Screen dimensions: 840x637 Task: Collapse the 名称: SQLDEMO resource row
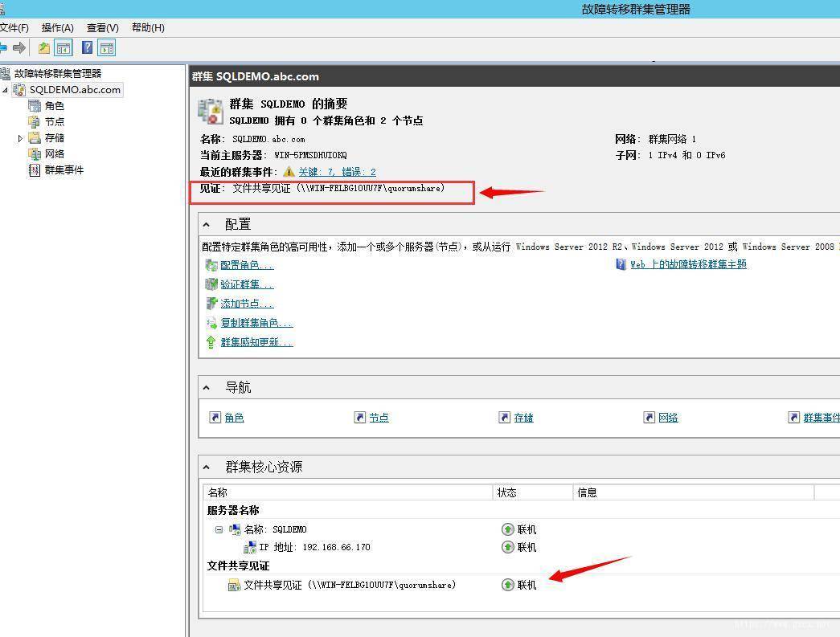219,529
